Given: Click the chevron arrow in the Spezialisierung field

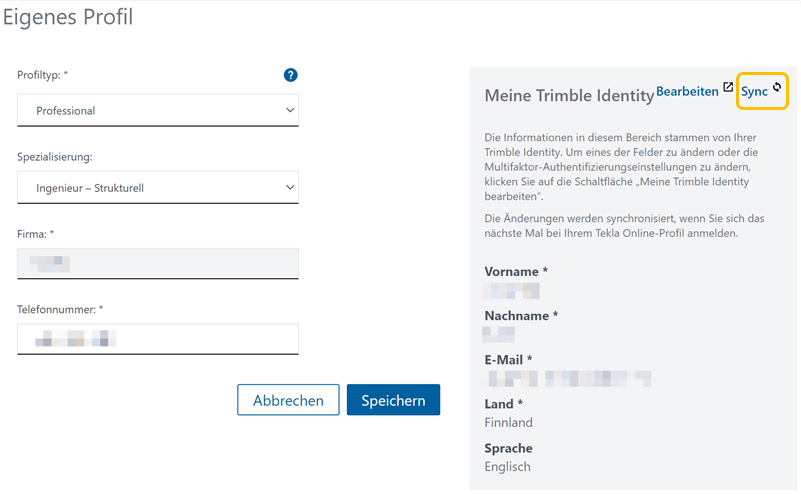Looking at the screenshot, I should pyautogui.click(x=290, y=187).
